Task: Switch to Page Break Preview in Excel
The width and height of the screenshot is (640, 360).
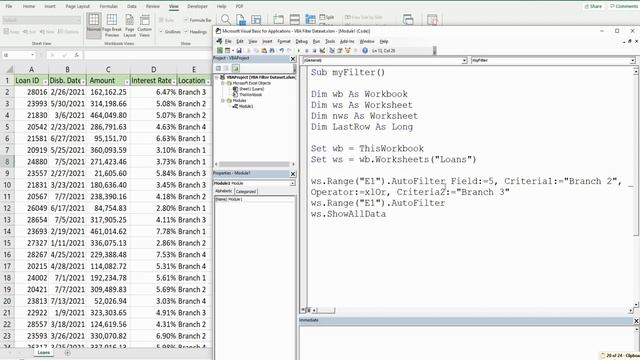Action: tap(111, 25)
